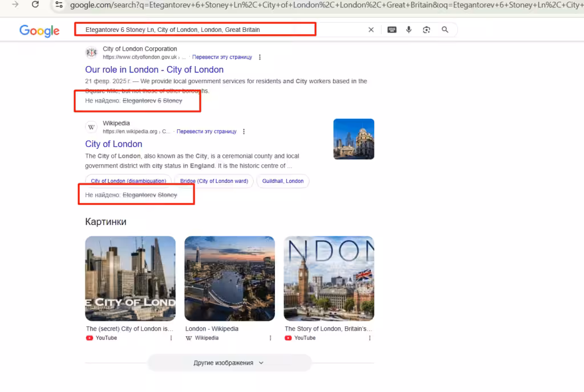This screenshot has width=584, height=392.
Task: Open Big Ben 'NDON' image
Action: point(329,279)
